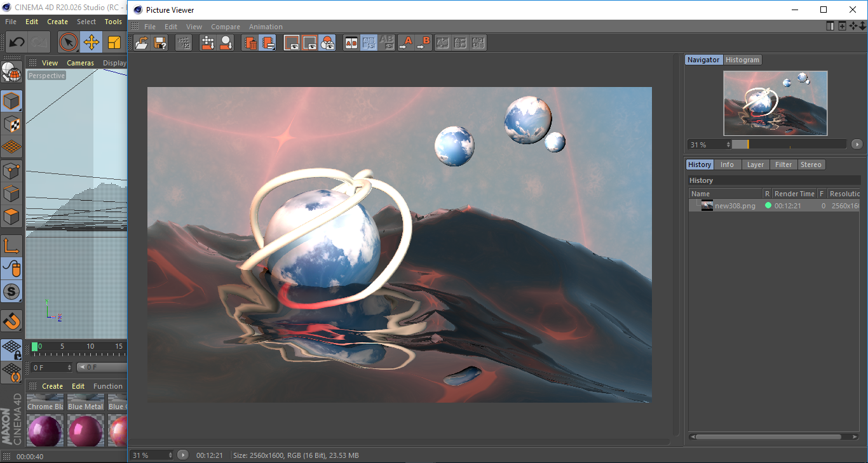The height and width of the screenshot is (463, 868).
Task: Click the Set as B icon
Action: click(424, 43)
